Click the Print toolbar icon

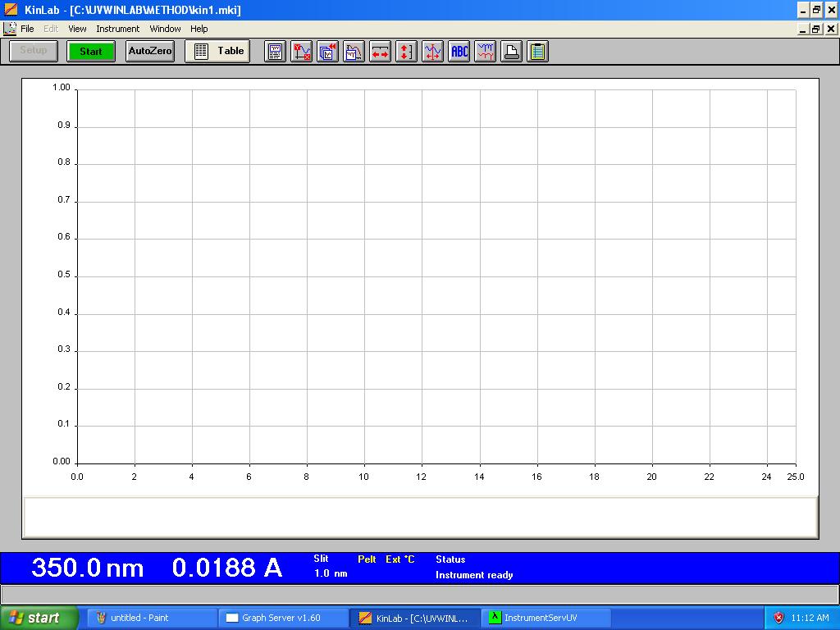click(510, 51)
